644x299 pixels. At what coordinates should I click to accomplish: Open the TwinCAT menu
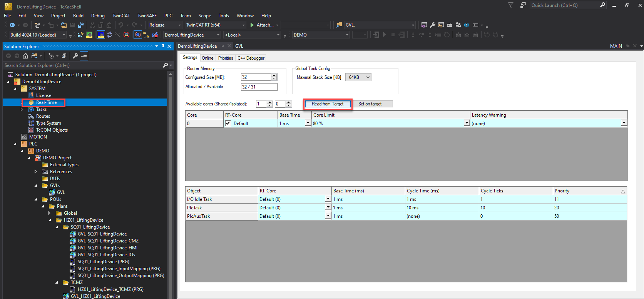point(121,16)
